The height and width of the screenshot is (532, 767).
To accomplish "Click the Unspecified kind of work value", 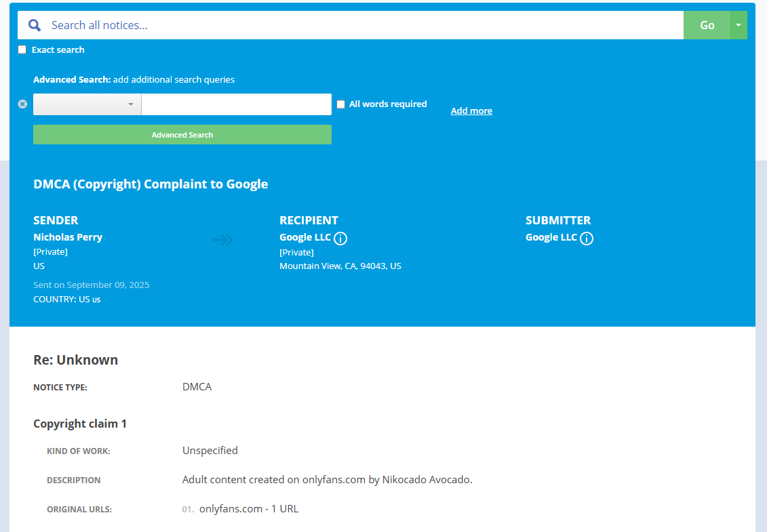I will point(210,451).
